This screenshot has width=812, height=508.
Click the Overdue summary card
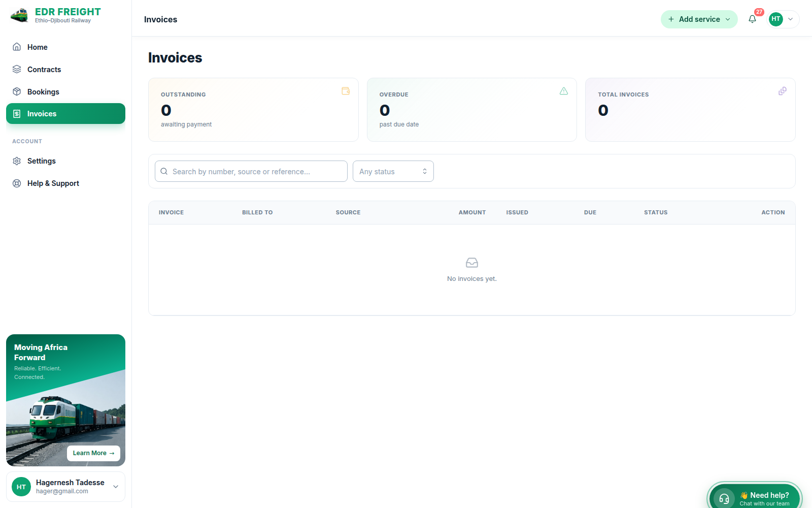[x=472, y=110]
